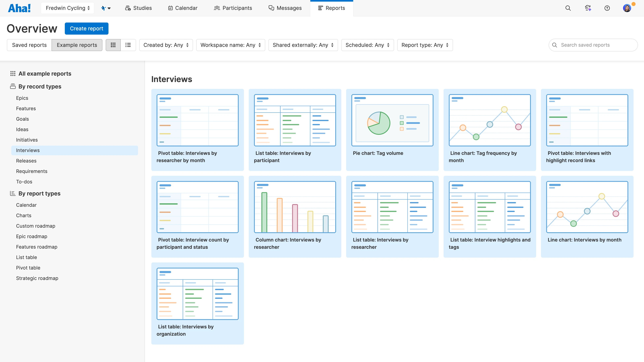Open Fredwin Cycling workspace dropdown

pyautogui.click(x=67, y=8)
